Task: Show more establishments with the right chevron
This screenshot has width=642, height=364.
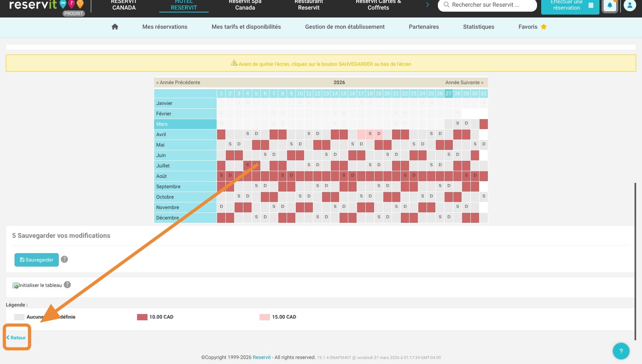Action: (427, 5)
